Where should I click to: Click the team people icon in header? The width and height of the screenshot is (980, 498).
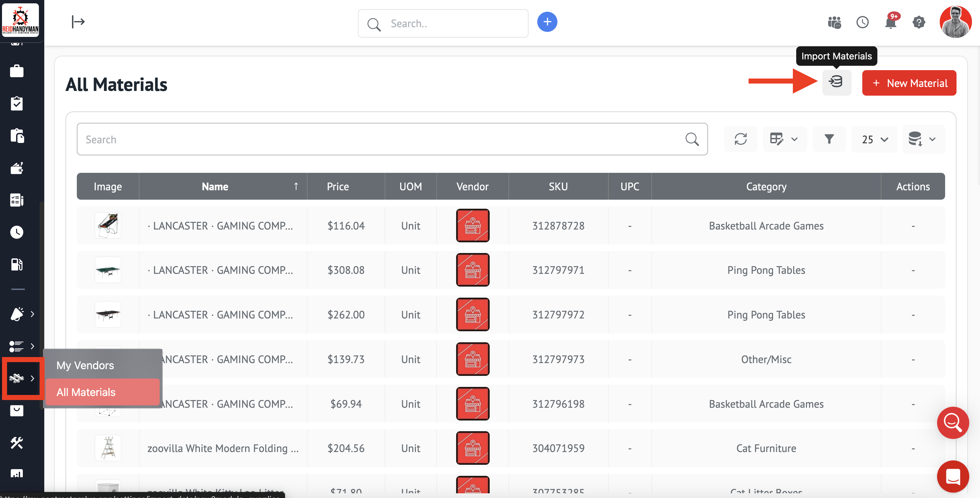point(834,22)
